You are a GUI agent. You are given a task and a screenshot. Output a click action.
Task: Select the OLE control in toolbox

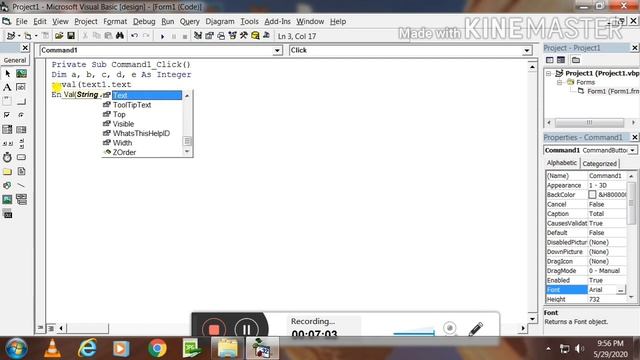pos(7,213)
